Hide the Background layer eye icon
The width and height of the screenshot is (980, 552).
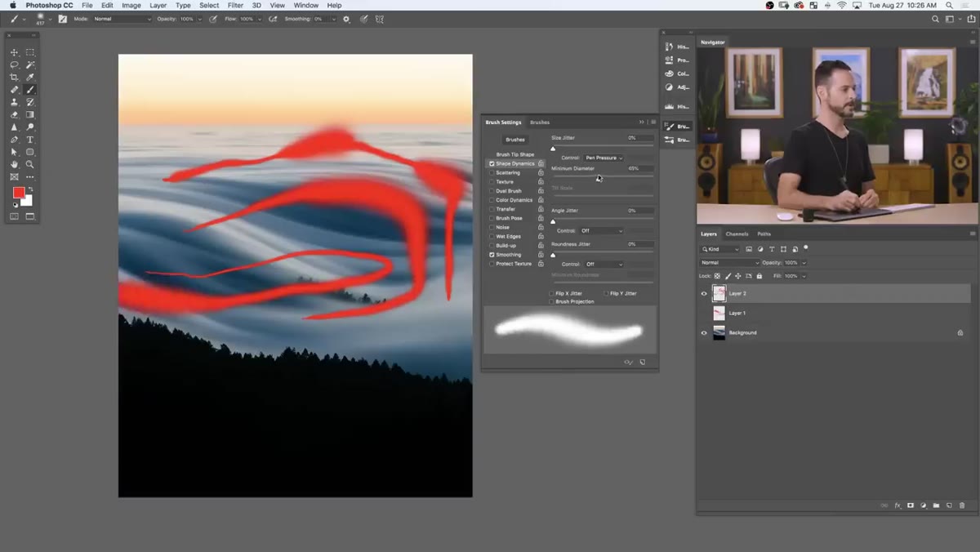point(704,332)
